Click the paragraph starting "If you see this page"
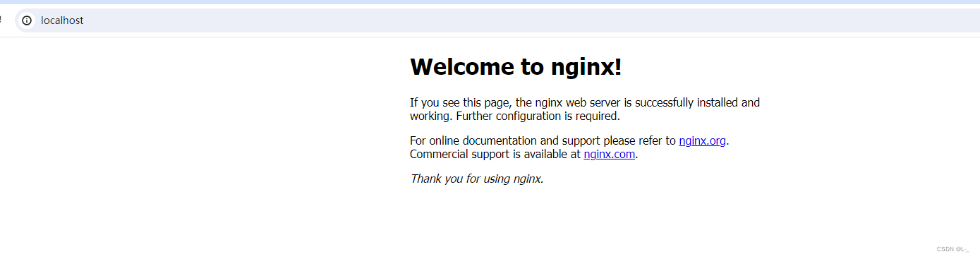This screenshot has width=980, height=259. [585, 109]
